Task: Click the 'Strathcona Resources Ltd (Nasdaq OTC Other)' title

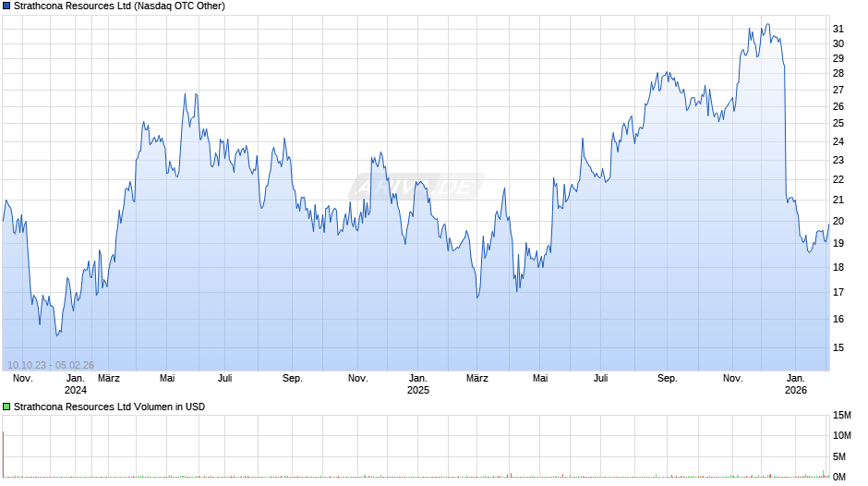Action: coord(119,6)
